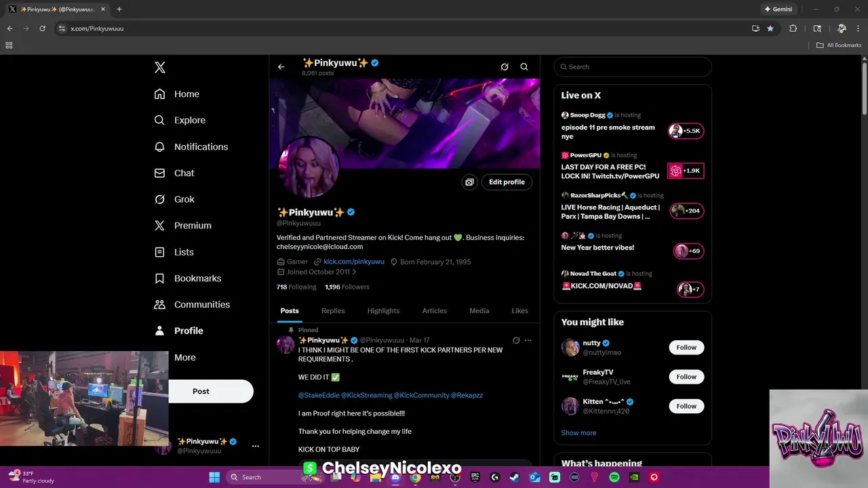Expand the Joined October 2011 chevron

point(354,272)
